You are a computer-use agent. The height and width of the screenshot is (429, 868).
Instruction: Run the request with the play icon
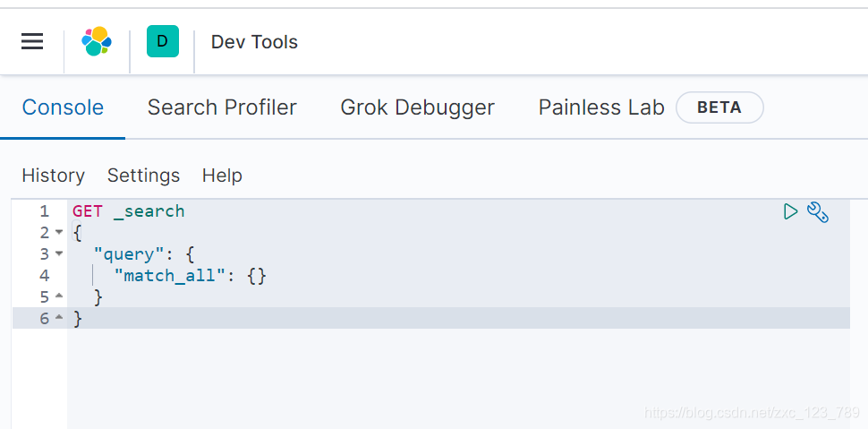coord(790,211)
